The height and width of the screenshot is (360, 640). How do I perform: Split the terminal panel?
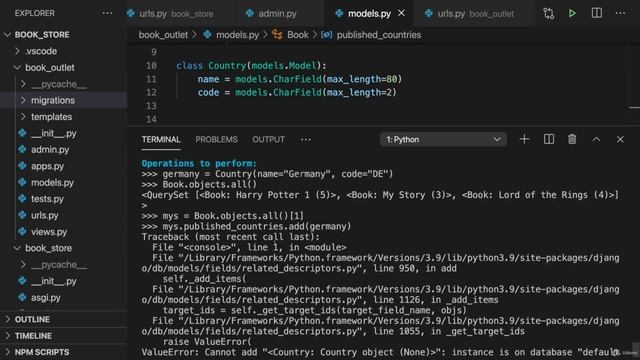click(x=549, y=139)
